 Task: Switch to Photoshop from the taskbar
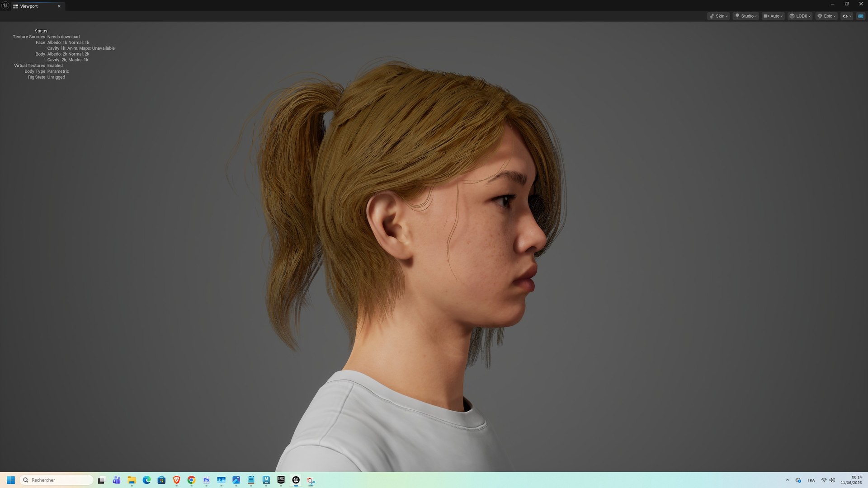pyautogui.click(x=206, y=480)
